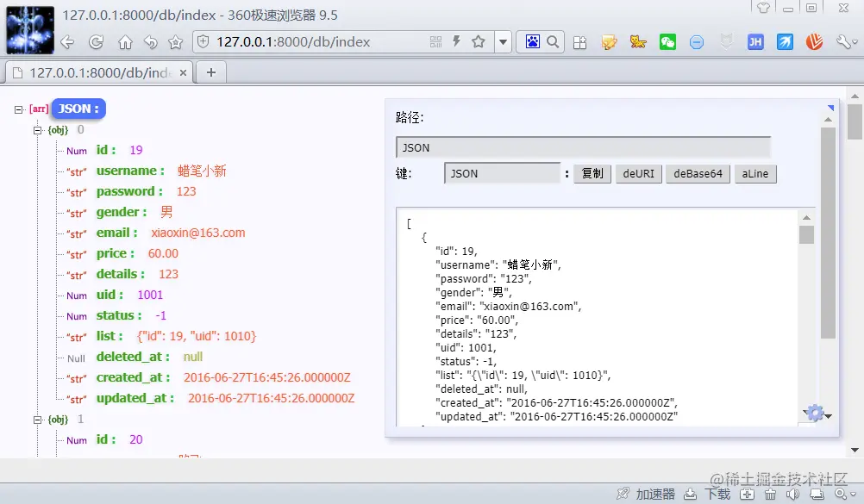
Task: Click the yellow notes extension icon
Action: [609, 42]
